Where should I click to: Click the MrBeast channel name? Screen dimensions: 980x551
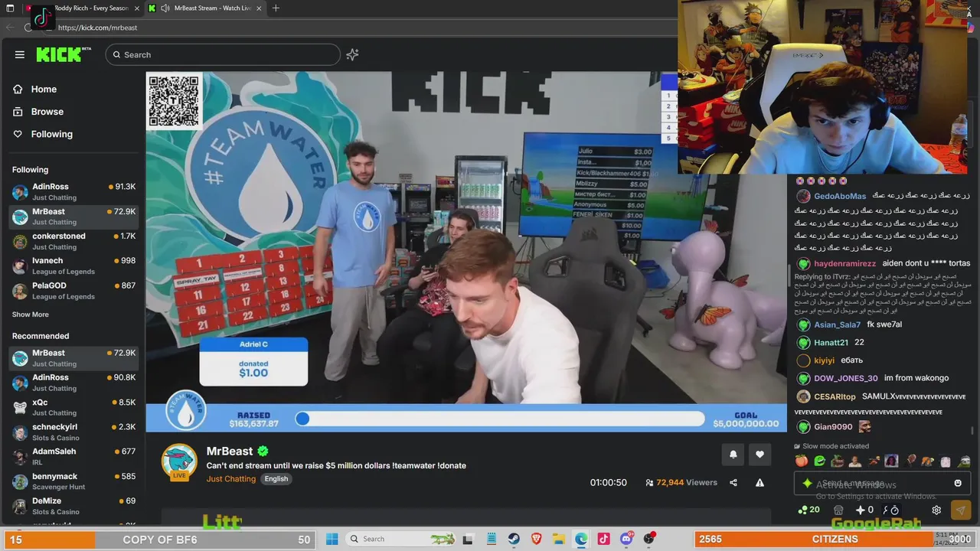tap(230, 451)
